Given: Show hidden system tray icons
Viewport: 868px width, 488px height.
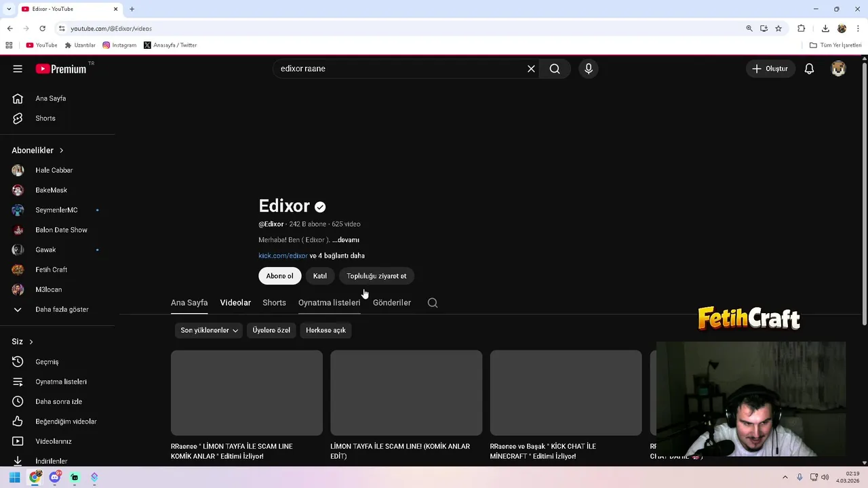Looking at the screenshot, I should (785, 477).
